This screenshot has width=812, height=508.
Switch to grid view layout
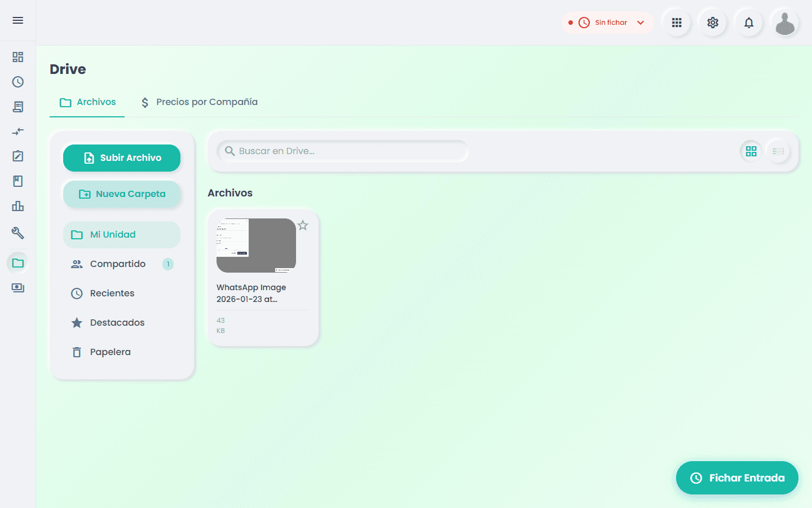pyautogui.click(x=751, y=151)
